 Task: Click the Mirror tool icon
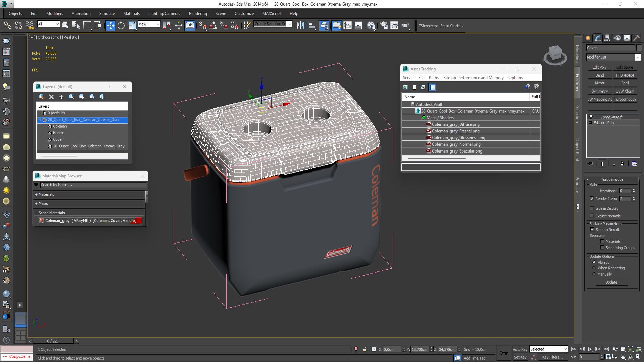(300, 25)
